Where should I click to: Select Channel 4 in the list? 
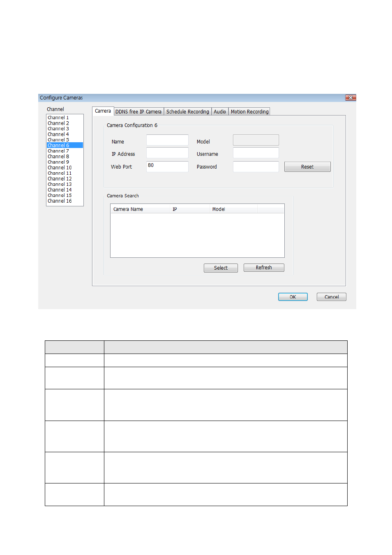pos(65,134)
